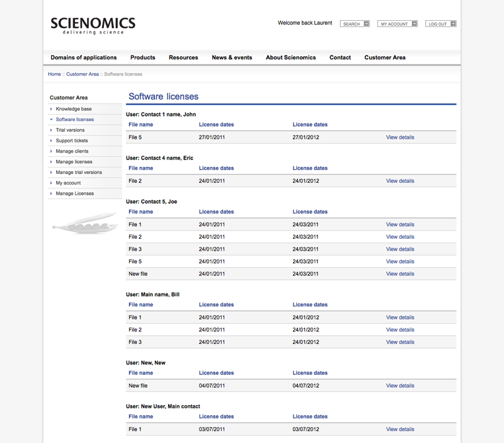Screen dimensions: 504x443
Task: View details for Joe's File 2
Action: click(400, 237)
